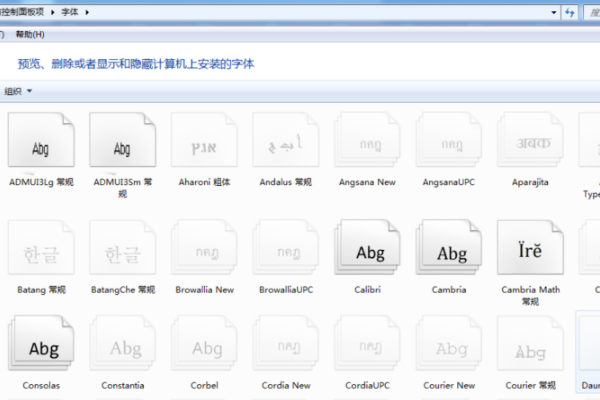
Task: Open the Calibri font family icon
Action: click(367, 247)
